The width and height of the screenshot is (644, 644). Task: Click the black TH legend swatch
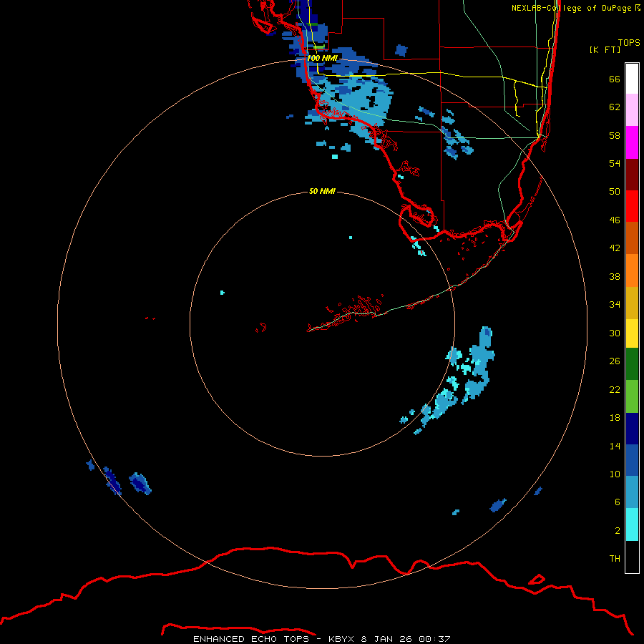pyautogui.click(x=632, y=557)
